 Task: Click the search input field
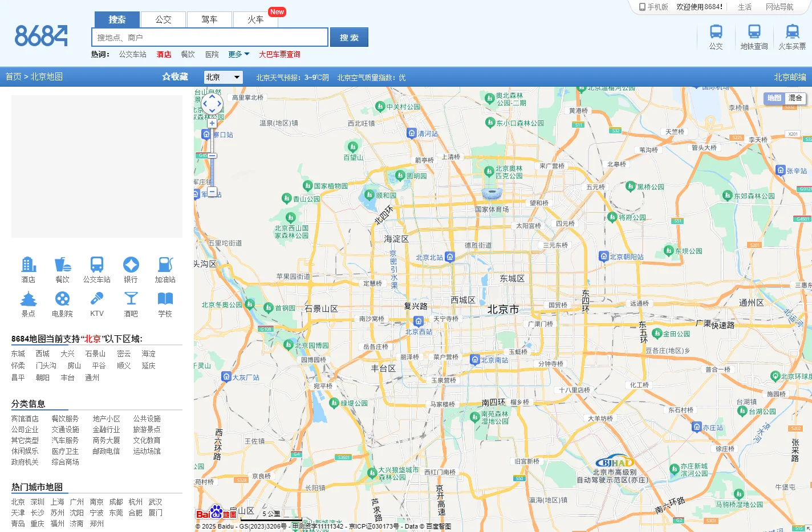coord(210,37)
